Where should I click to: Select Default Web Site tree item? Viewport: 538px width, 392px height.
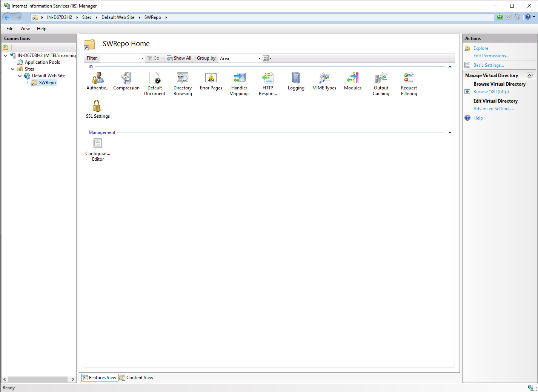click(48, 76)
